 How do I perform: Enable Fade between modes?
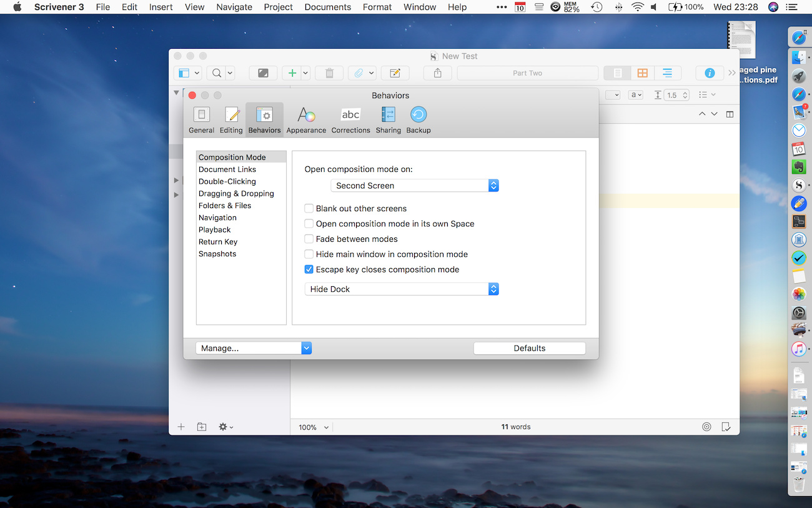point(309,239)
